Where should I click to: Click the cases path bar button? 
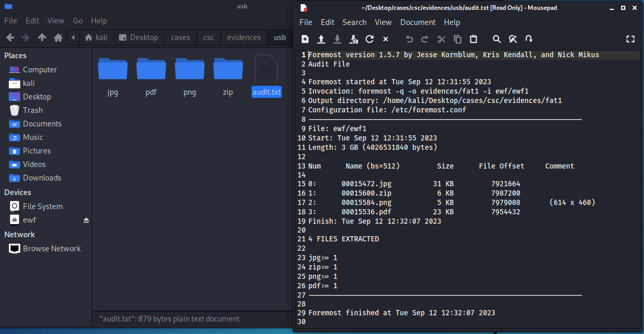[180, 37]
